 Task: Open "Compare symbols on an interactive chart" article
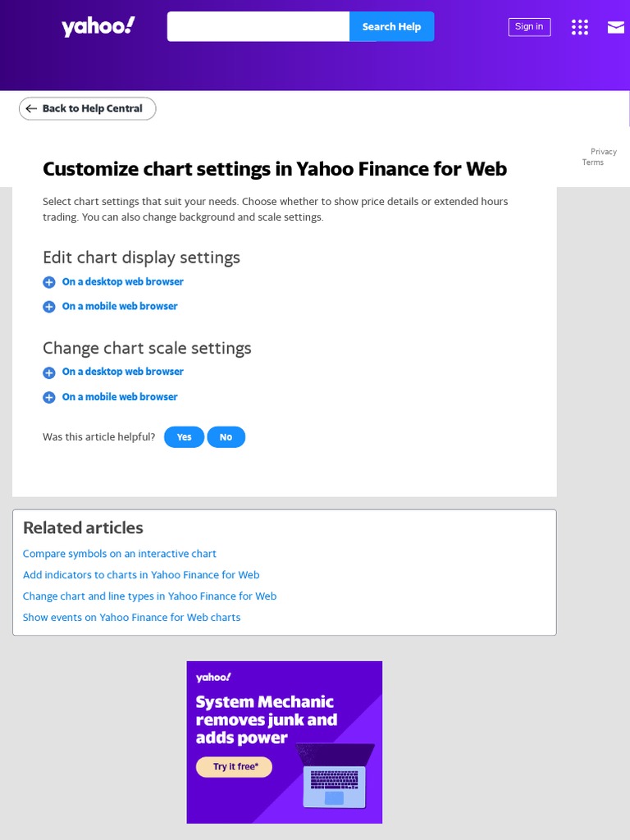[120, 554]
